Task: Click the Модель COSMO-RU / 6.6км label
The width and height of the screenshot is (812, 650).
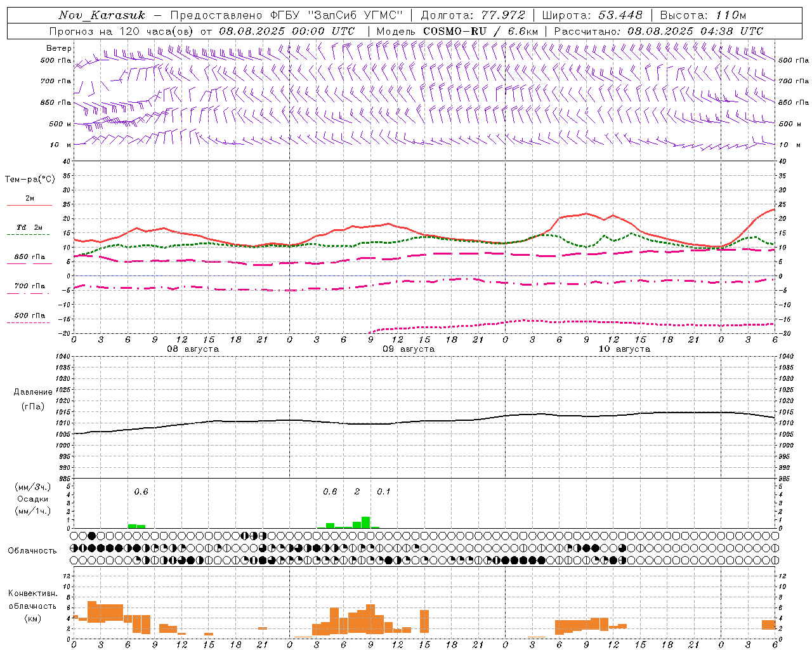Action: [457, 31]
